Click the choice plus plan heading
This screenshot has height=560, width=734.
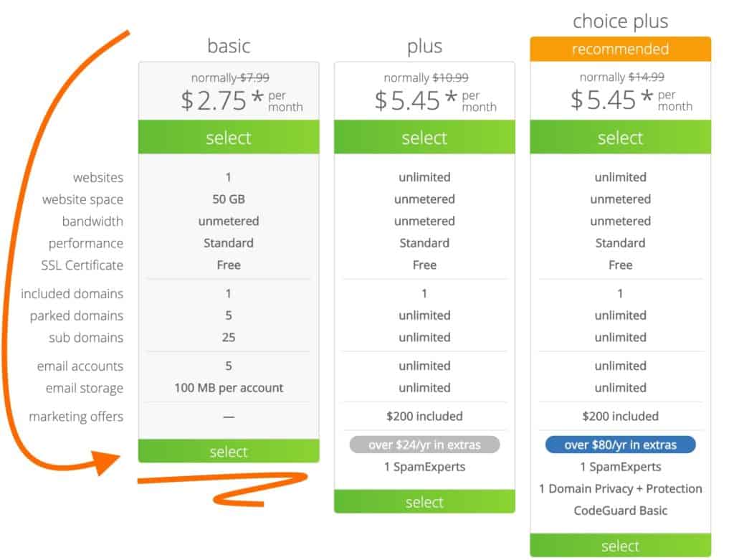click(620, 22)
